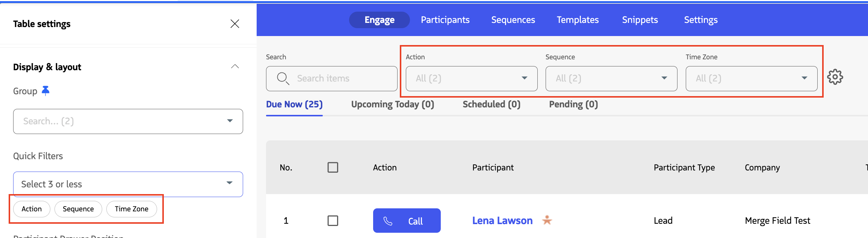Switch to the Participants tab
Image resolution: width=868 pixels, height=238 pixels.
pyautogui.click(x=445, y=20)
